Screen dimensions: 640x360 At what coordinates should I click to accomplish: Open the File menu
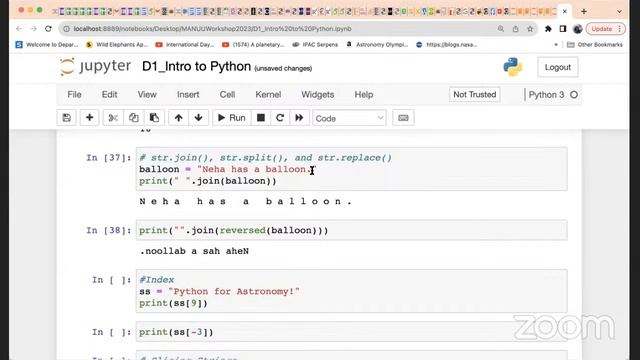point(74,95)
